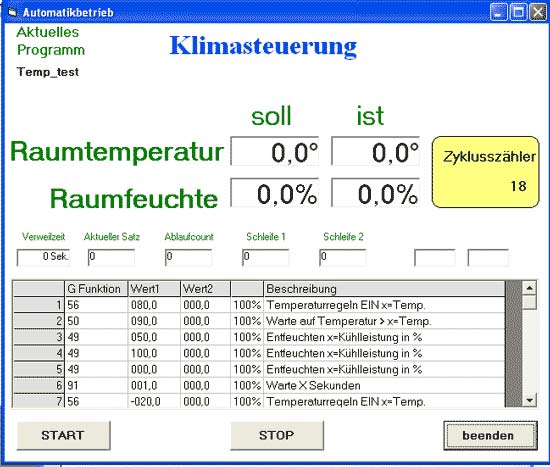Image resolution: width=550 pixels, height=467 pixels.
Task: Click the Raumfeuchte ist field
Action: [x=375, y=193]
